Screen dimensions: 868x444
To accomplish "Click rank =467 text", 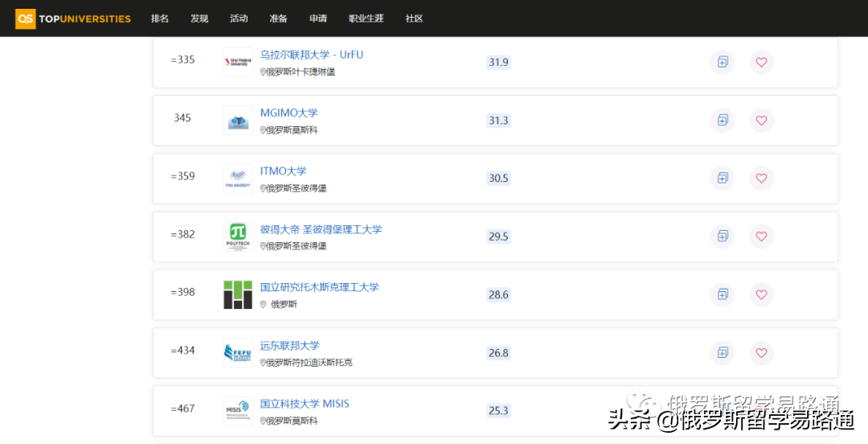I will 182,409.
